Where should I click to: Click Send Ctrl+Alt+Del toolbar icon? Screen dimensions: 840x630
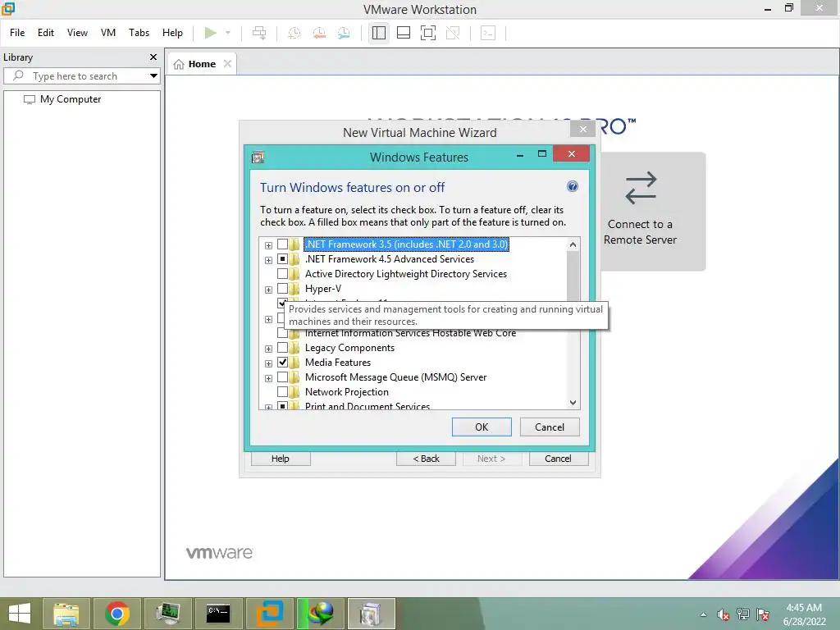coord(259,33)
